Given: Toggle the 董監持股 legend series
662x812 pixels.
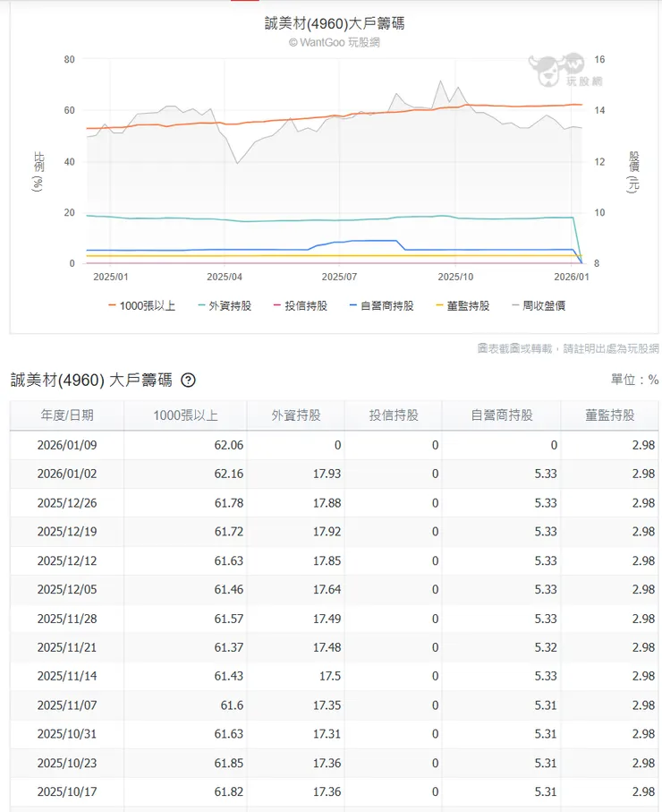Looking at the screenshot, I should (463, 306).
